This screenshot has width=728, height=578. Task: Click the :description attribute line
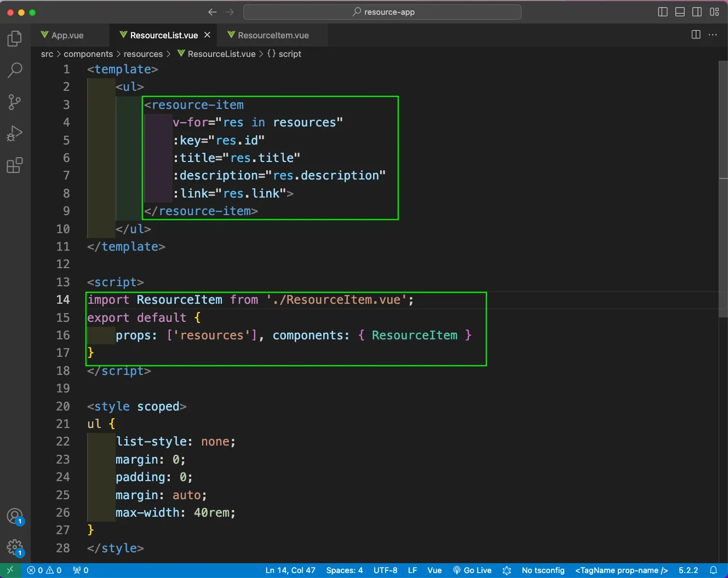tap(279, 175)
